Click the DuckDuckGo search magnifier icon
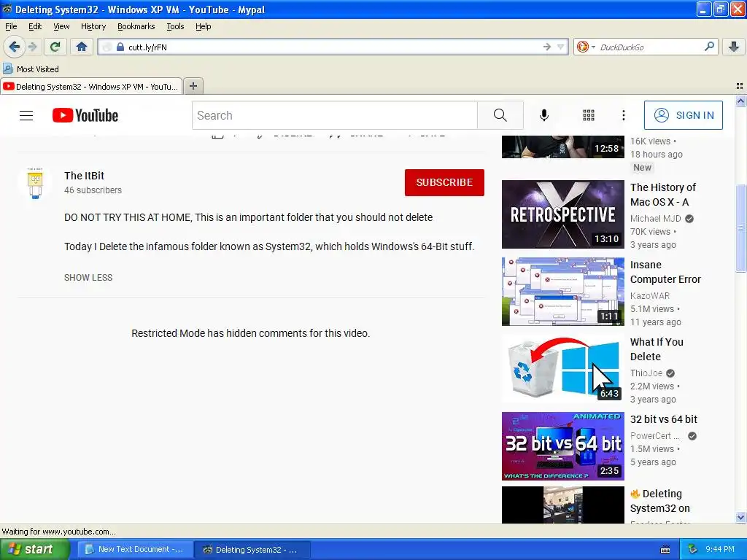This screenshot has height=560, width=747. point(709,47)
